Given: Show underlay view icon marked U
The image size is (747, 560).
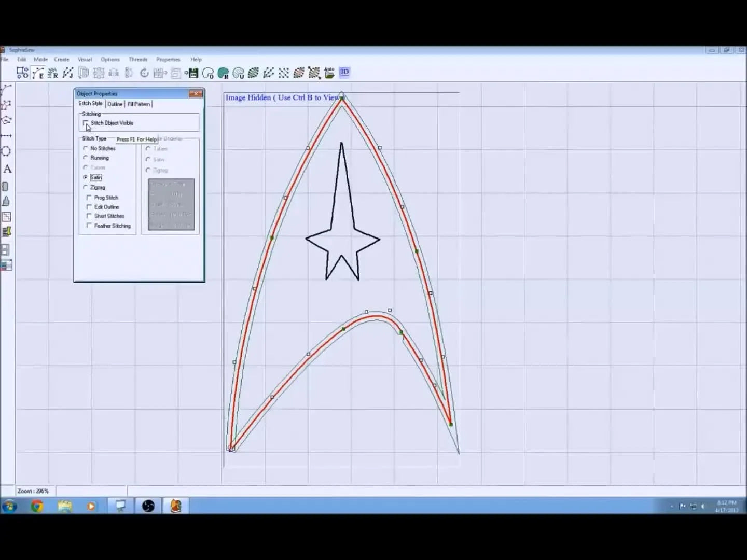Looking at the screenshot, I should point(238,73).
